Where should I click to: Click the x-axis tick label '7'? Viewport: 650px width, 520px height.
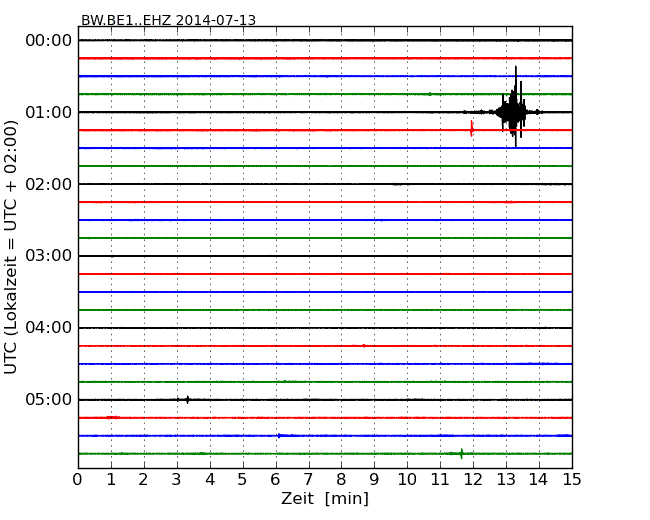tap(308, 480)
